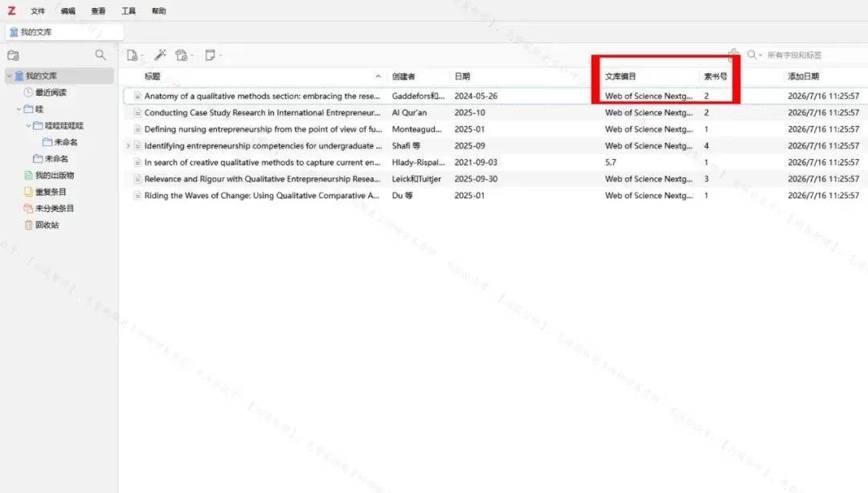Image resolution: width=868 pixels, height=493 pixels.
Task: Open the search mode dropdown magnifier
Action: coord(754,55)
